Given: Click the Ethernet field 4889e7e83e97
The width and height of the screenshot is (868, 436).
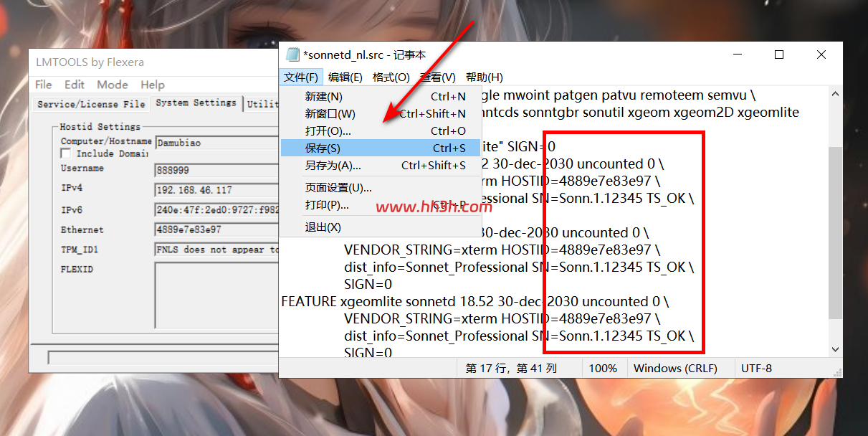Looking at the screenshot, I should coord(217,230).
